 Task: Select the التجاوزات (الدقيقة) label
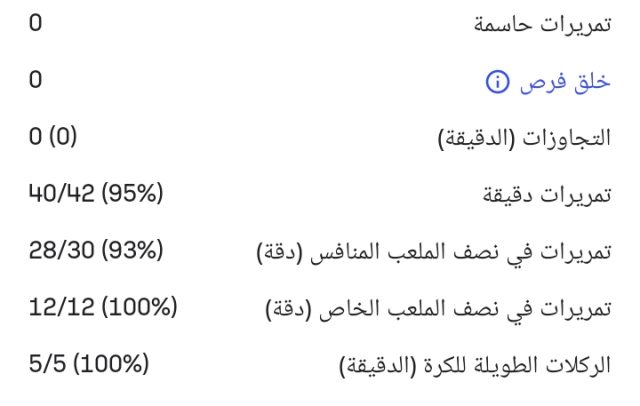[525, 138]
